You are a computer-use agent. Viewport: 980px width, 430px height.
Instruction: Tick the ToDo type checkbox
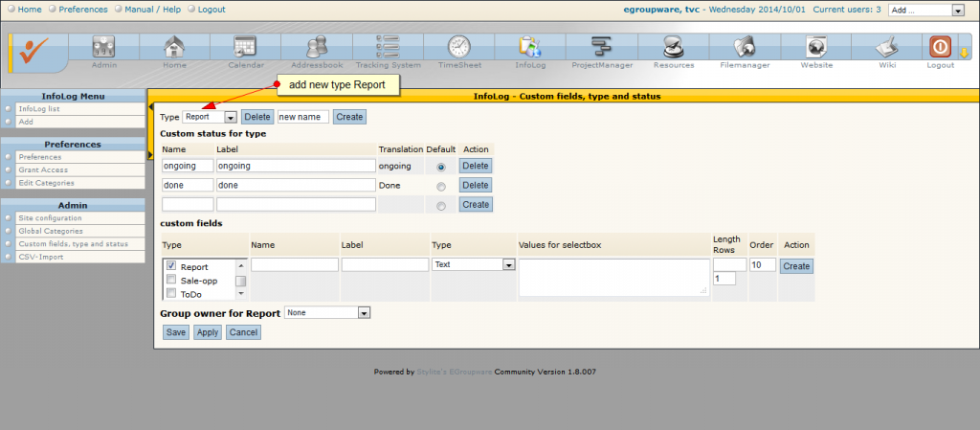click(171, 294)
